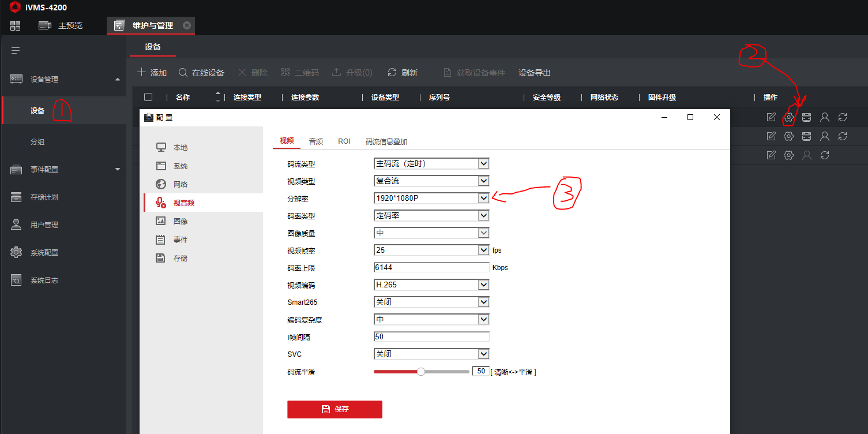This screenshot has width=868, height=434.
Task: Click the 用户管理 person icon
Action: coord(16,225)
